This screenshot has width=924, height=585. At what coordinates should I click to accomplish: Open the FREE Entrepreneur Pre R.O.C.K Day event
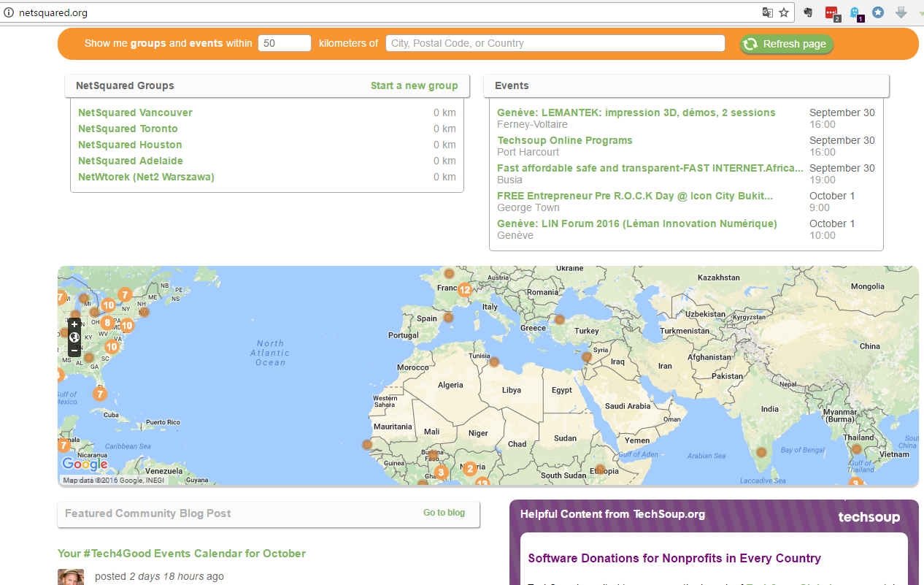(635, 196)
